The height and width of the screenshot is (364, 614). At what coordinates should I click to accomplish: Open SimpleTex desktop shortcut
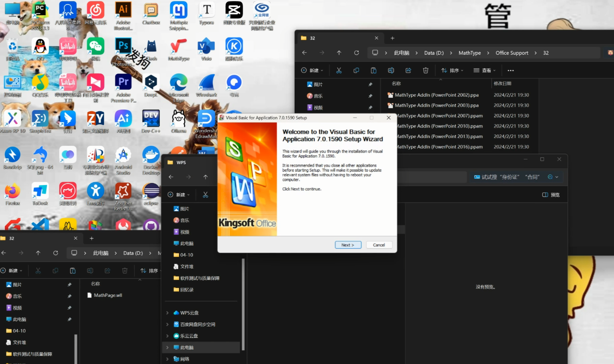pyautogui.click(x=40, y=122)
